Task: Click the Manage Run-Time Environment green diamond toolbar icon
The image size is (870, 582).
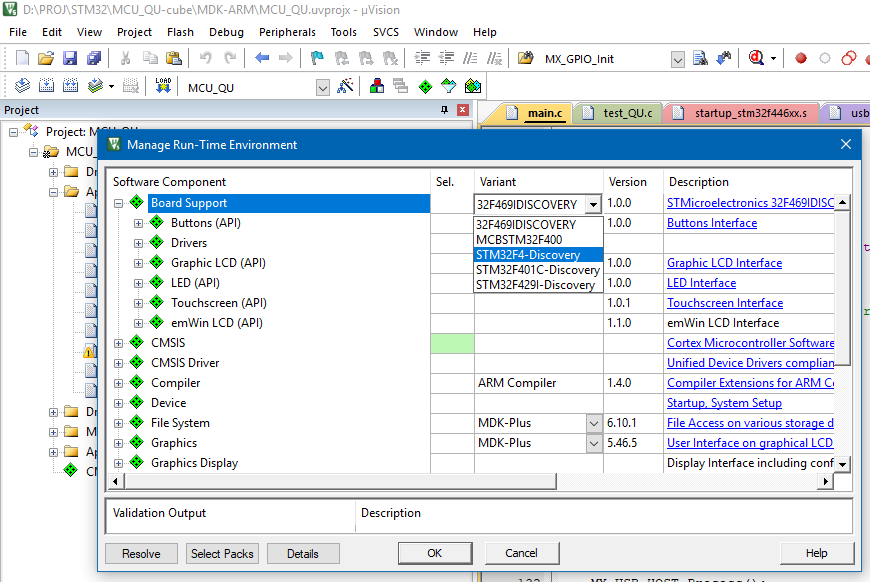Action: (x=425, y=87)
